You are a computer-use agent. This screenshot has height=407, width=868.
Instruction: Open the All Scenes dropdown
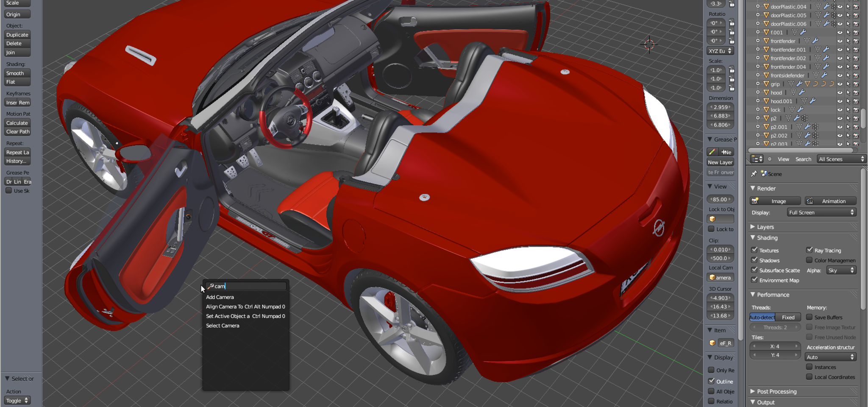(x=841, y=159)
